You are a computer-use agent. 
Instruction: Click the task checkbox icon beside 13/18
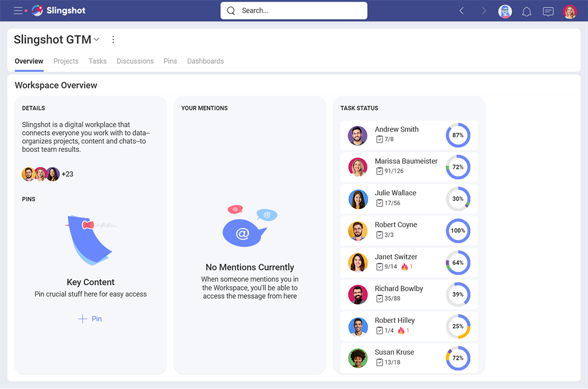[x=380, y=363]
